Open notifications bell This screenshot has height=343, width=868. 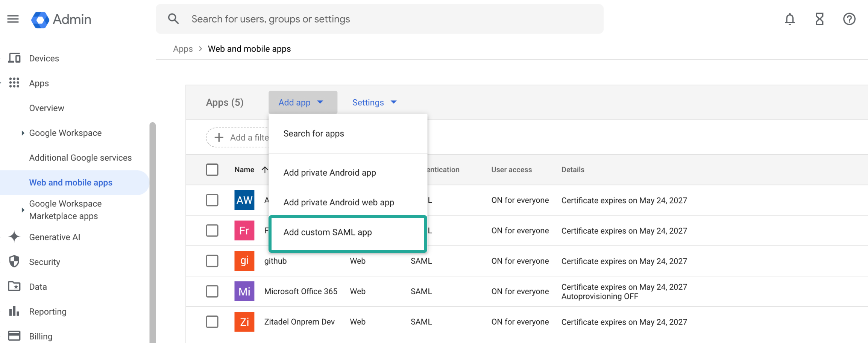coord(790,19)
